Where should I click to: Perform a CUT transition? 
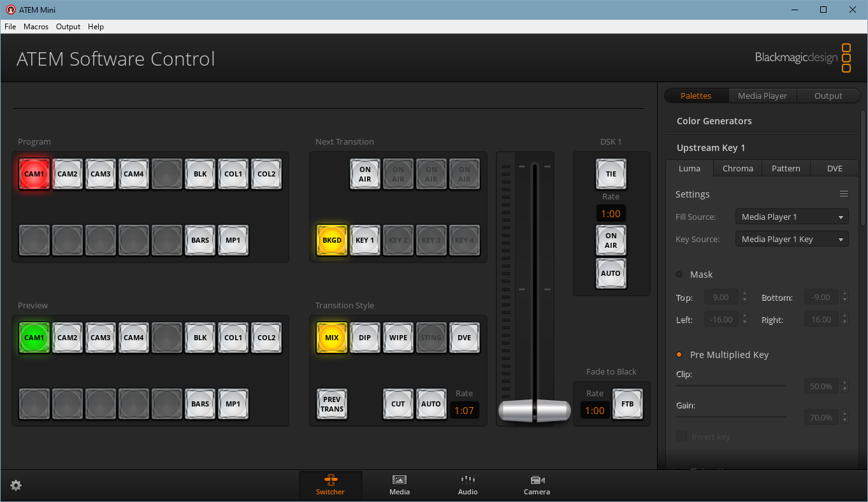pyautogui.click(x=398, y=404)
